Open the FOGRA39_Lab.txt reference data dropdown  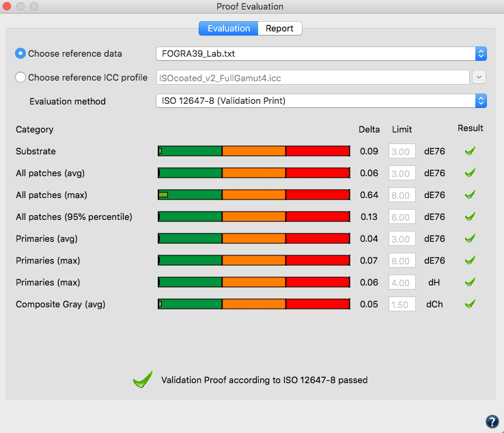[x=321, y=54]
